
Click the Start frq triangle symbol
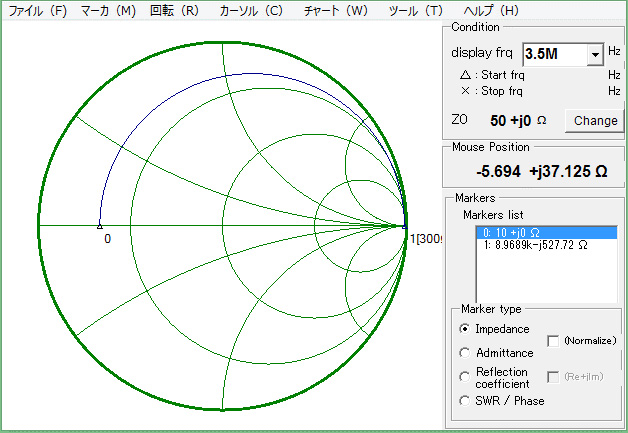click(x=465, y=75)
